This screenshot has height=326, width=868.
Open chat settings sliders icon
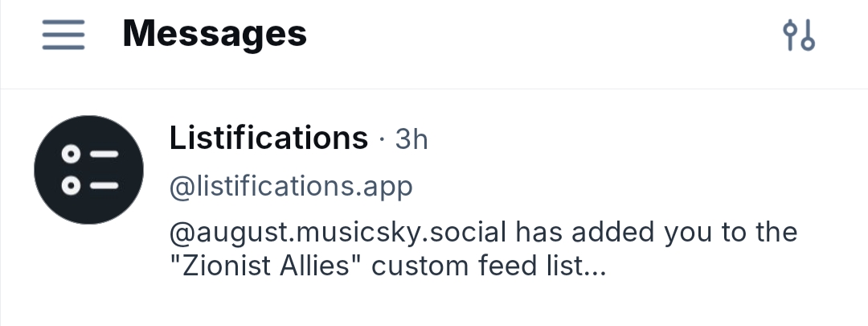[x=799, y=35]
